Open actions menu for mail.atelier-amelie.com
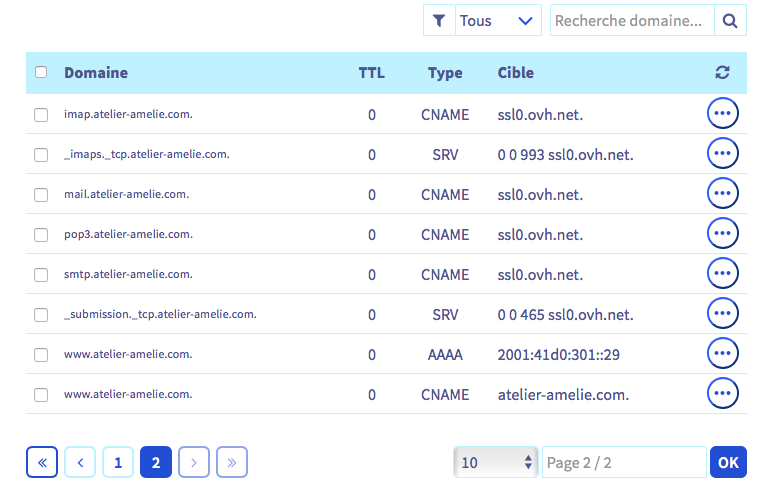This screenshot has width=765, height=504. click(722, 194)
